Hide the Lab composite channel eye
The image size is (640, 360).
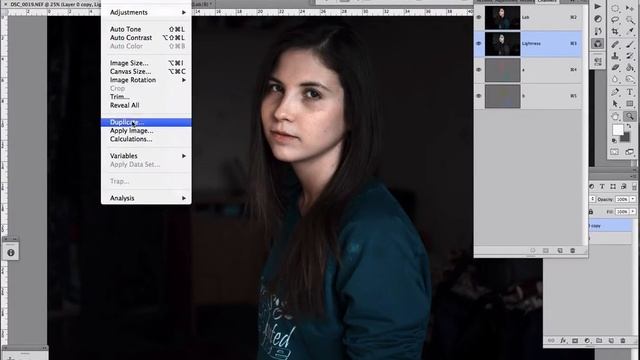pos(479,18)
